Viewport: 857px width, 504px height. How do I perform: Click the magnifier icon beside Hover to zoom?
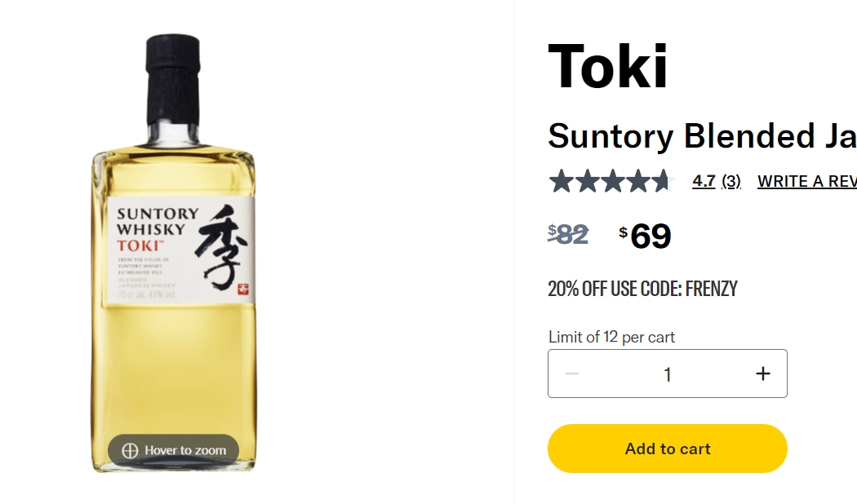tap(130, 450)
